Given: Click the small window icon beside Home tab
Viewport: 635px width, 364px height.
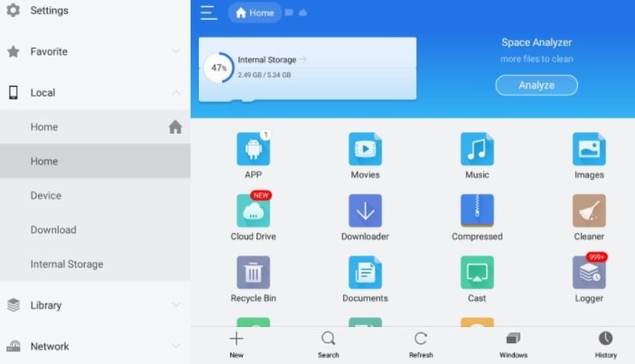Looking at the screenshot, I should click(289, 13).
